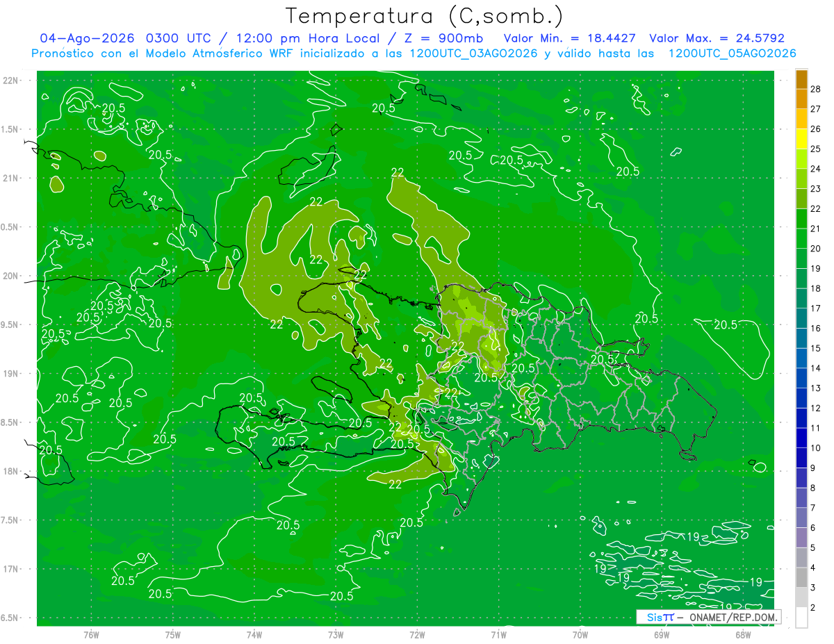Click the 68W longitude axis label

(743, 635)
